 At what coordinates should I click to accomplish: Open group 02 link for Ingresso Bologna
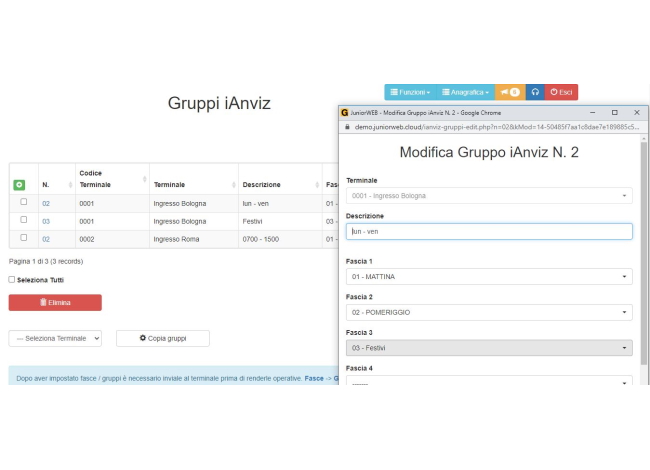(x=46, y=204)
